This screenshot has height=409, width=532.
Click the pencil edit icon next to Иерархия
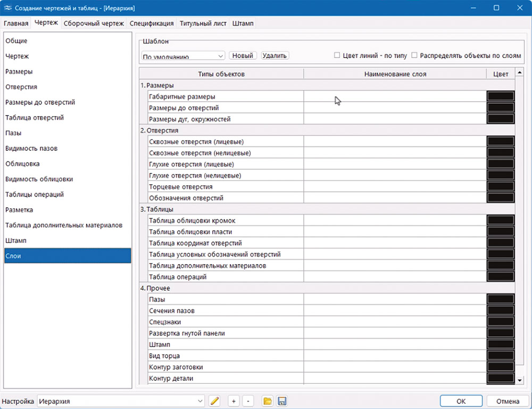pyautogui.click(x=214, y=401)
